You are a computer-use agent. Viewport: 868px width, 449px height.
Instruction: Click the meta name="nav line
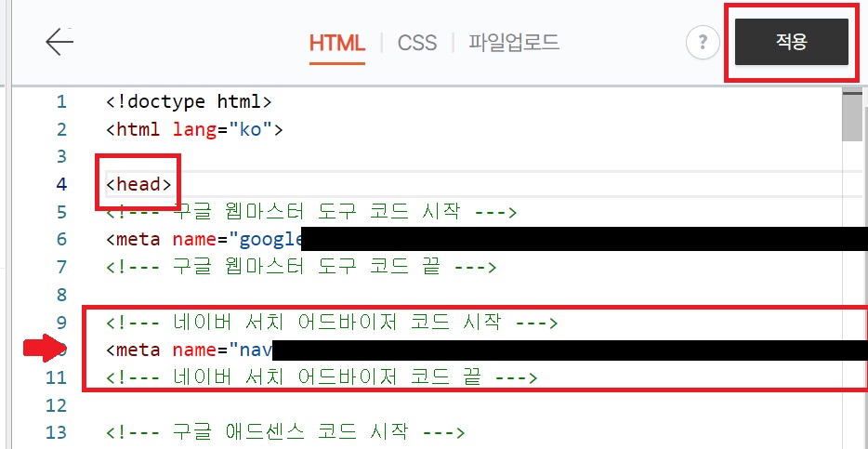(x=189, y=350)
